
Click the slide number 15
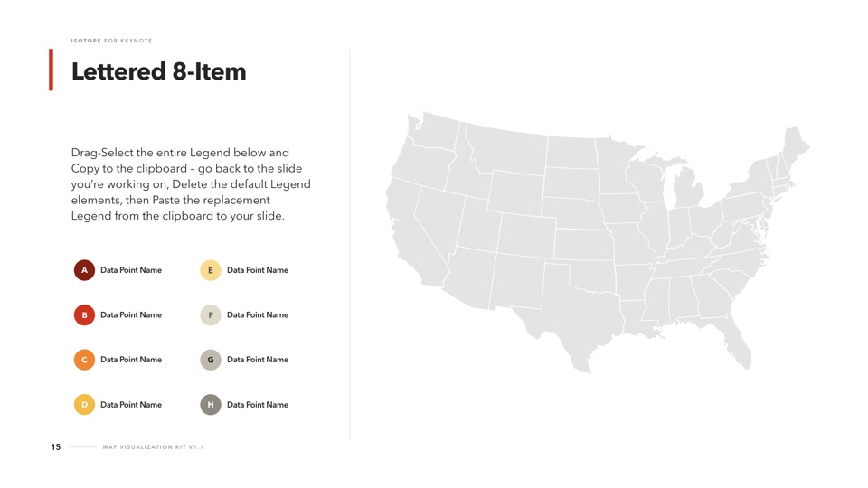56,447
